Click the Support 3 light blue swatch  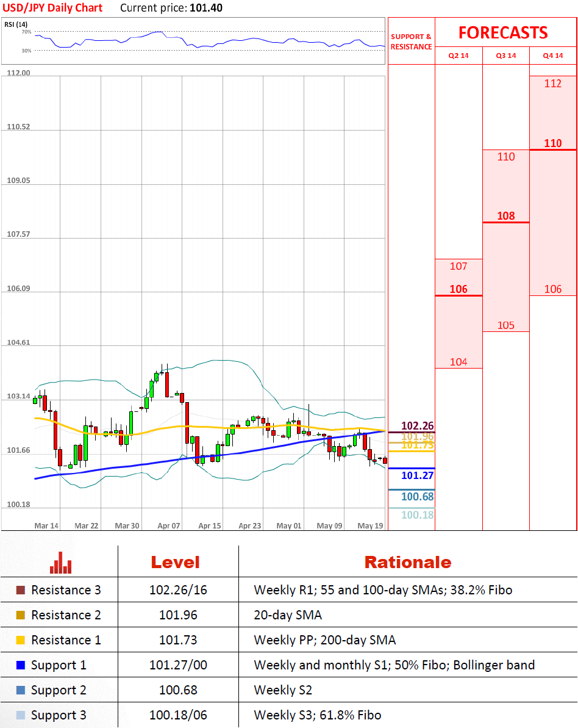pyautogui.click(x=20, y=715)
